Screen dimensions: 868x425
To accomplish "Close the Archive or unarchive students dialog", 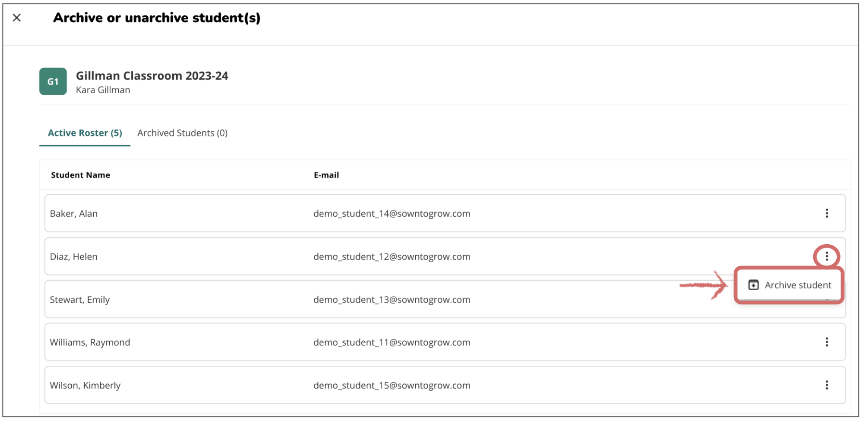I will pos(17,18).
